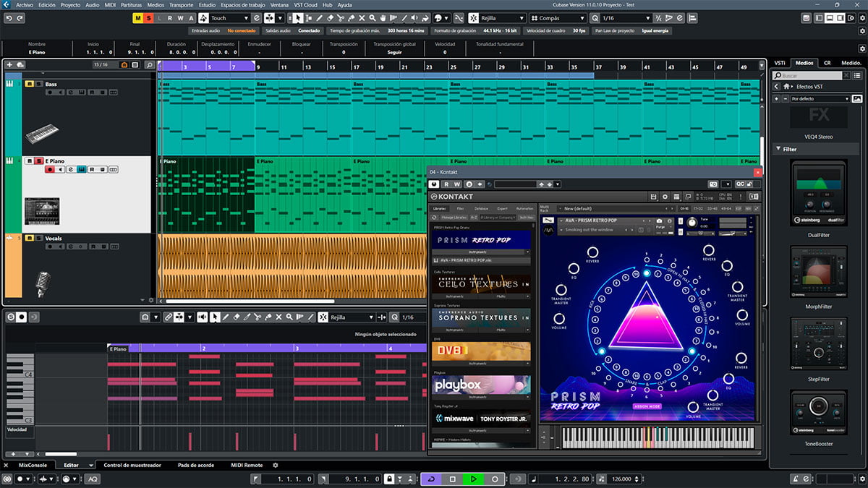Open the Archivo menu
Screen dimensions: 868x488
pyautogui.click(x=25, y=4)
